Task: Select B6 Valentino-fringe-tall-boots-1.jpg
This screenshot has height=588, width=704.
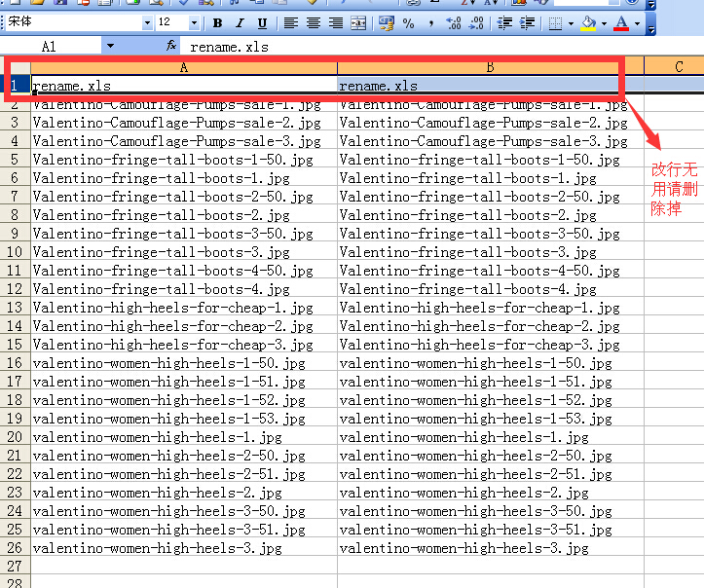Action: tap(491, 178)
